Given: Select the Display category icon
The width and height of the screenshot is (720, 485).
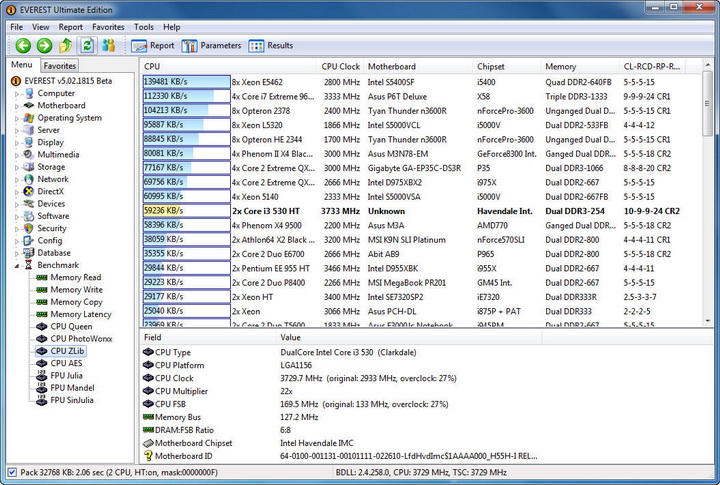Looking at the screenshot, I should (29, 142).
